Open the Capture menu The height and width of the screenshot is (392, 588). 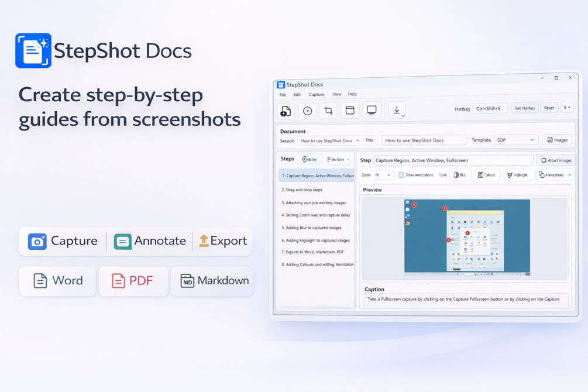(317, 95)
